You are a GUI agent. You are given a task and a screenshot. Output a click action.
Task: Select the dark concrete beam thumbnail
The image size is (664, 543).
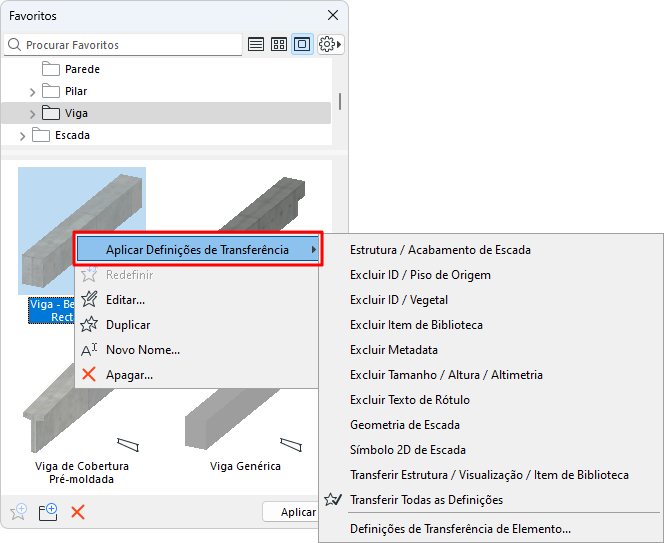(263, 203)
